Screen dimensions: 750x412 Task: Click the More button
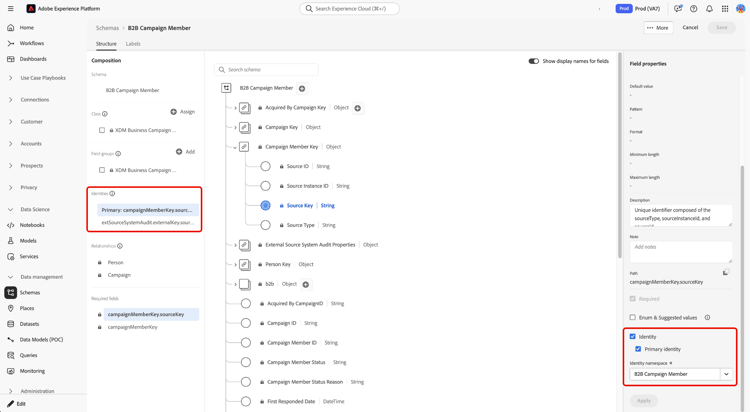[x=658, y=28]
